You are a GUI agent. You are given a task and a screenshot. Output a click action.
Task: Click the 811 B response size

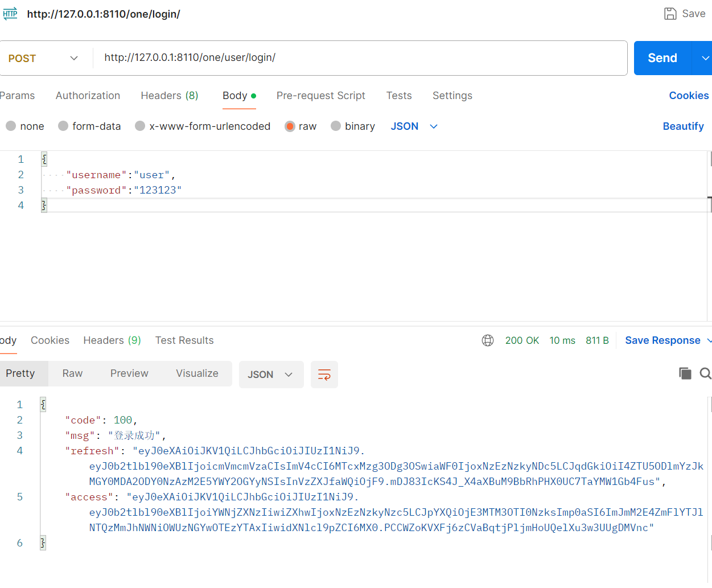tap(597, 340)
